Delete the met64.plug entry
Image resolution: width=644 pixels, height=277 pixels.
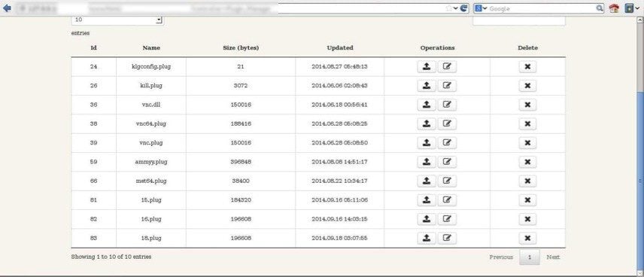[528, 181]
